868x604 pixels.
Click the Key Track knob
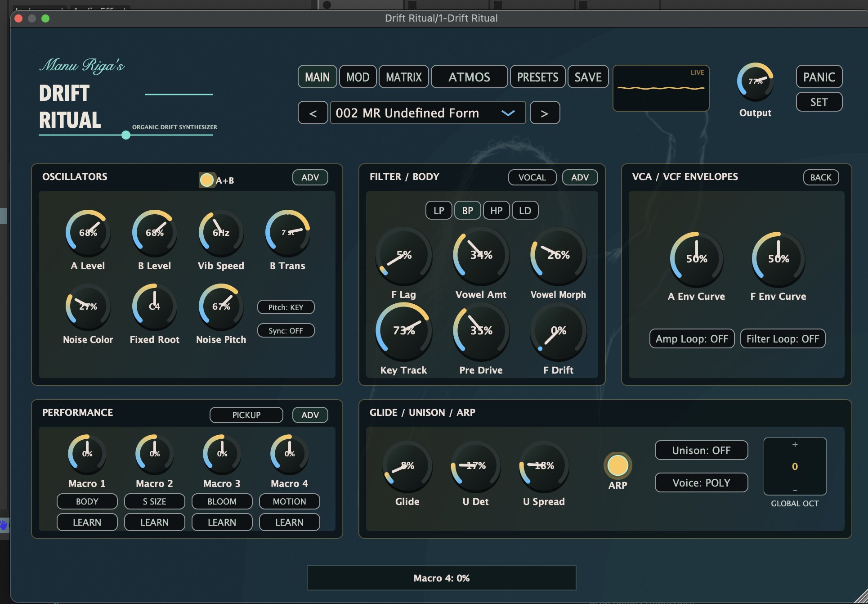point(404,331)
